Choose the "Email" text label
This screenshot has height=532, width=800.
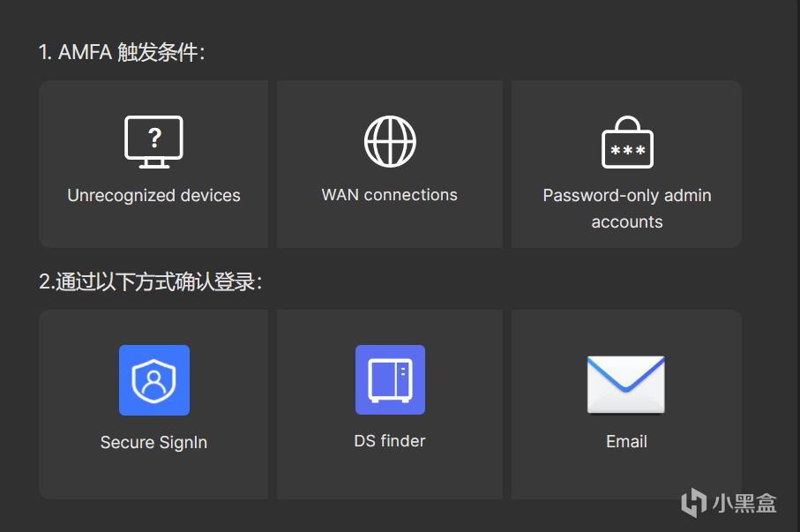[626, 442]
